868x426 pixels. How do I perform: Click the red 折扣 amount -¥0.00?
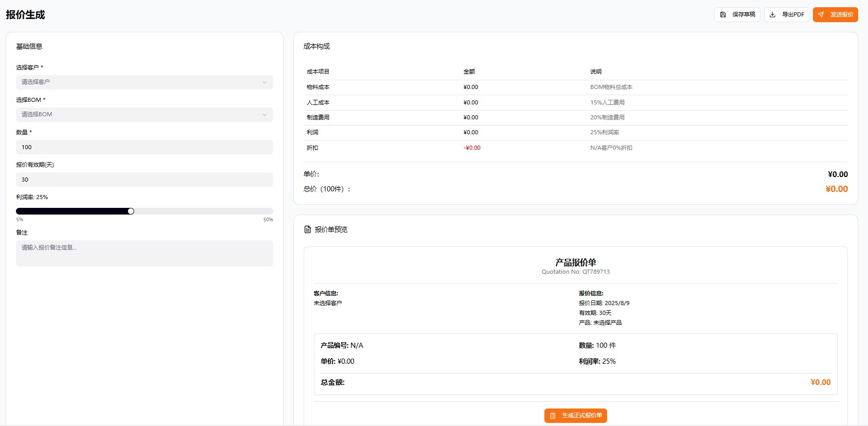coord(472,148)
